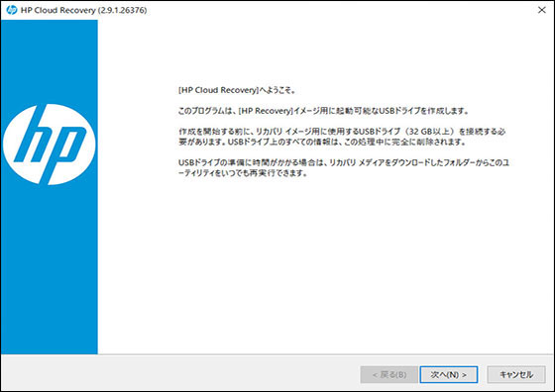Close the HP Cloud Recovery window
This screenshot has height=392, width=555.
541,10
